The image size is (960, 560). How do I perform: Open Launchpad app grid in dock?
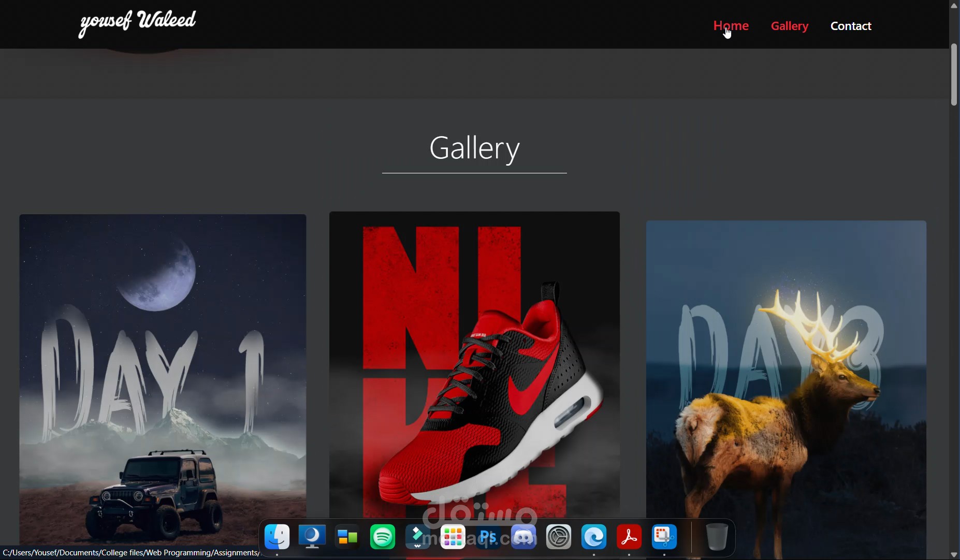pos(453,537)
